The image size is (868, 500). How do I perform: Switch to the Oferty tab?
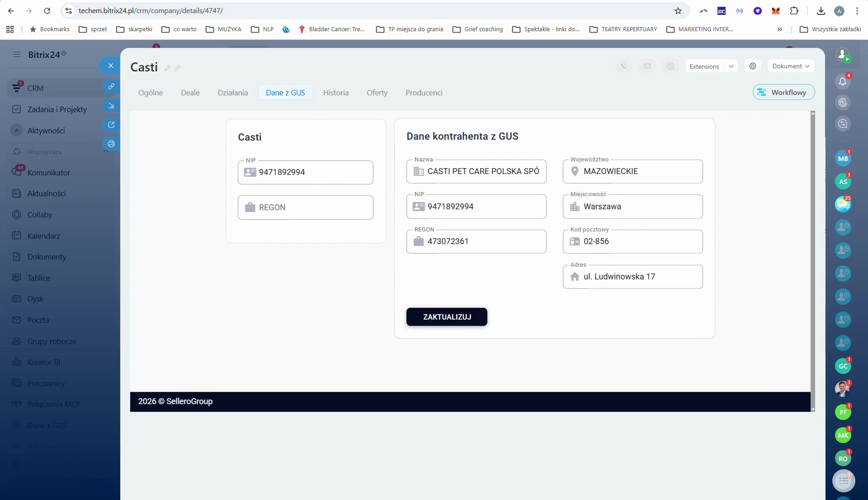(x=377, y=93)
